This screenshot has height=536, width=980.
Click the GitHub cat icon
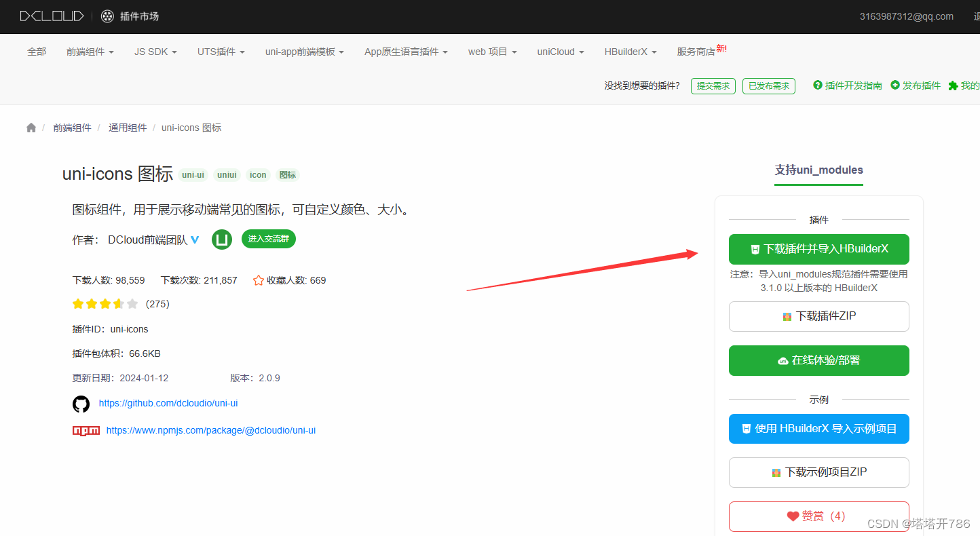tap(81, 404)
